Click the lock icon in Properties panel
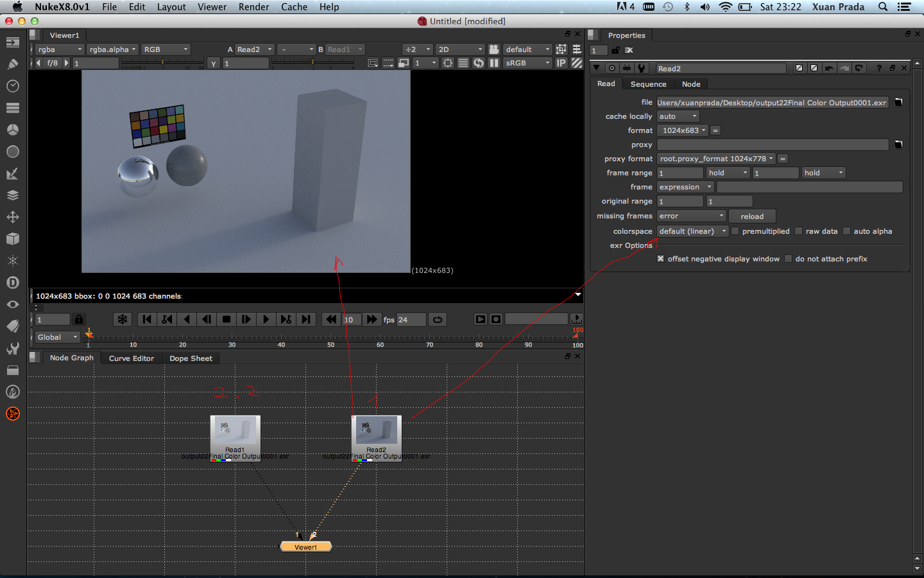The height and width of the screenshot is (578, 924). (x=615, y=50)
